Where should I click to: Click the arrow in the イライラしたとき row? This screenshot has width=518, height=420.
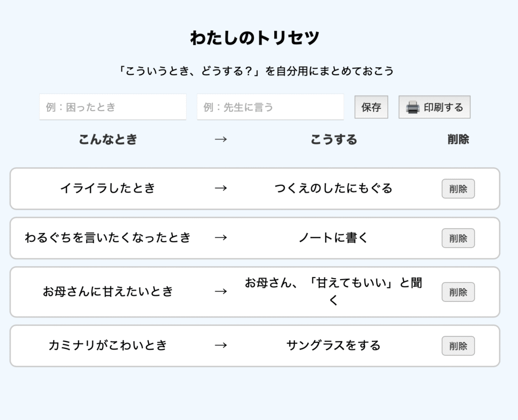coord(221,189)
